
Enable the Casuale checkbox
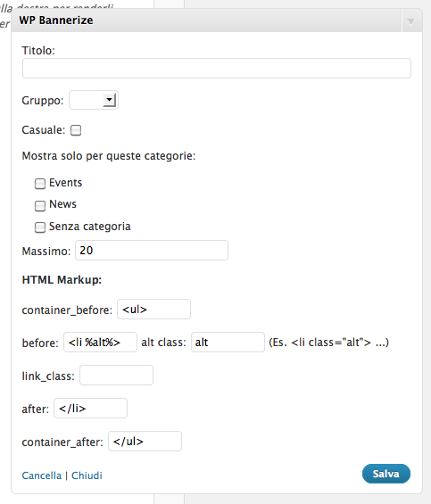(76, 130)
